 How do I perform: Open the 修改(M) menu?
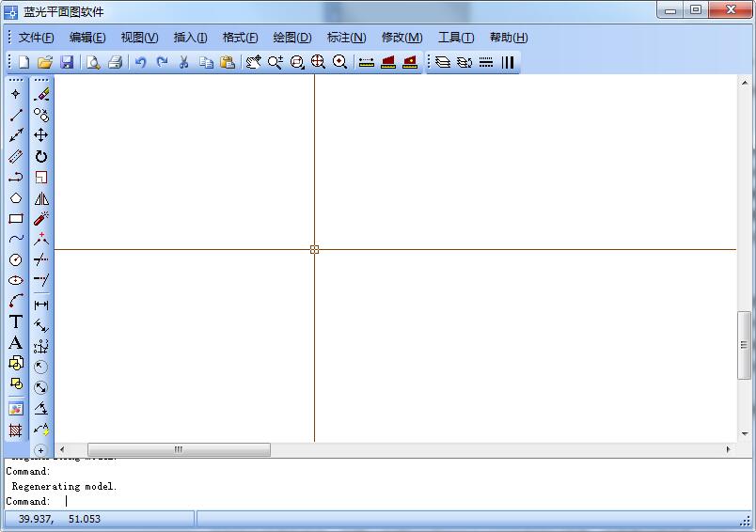point(402,37)
